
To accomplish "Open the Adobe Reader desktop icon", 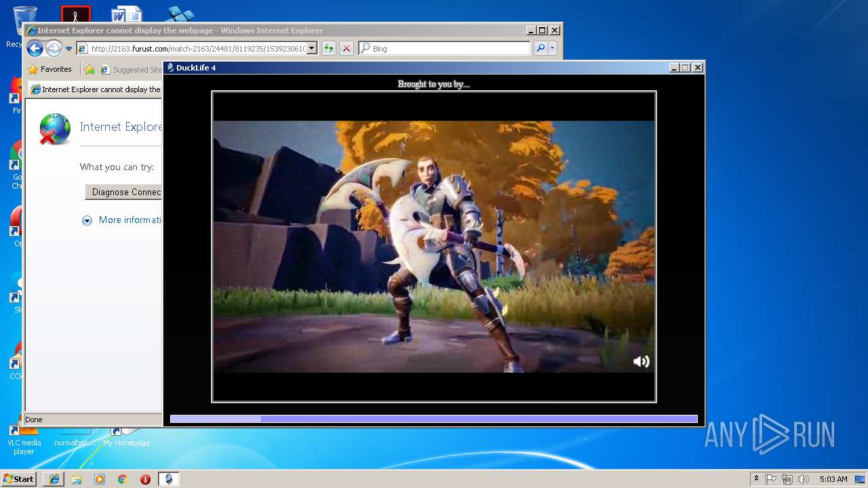I will (75, 14).
